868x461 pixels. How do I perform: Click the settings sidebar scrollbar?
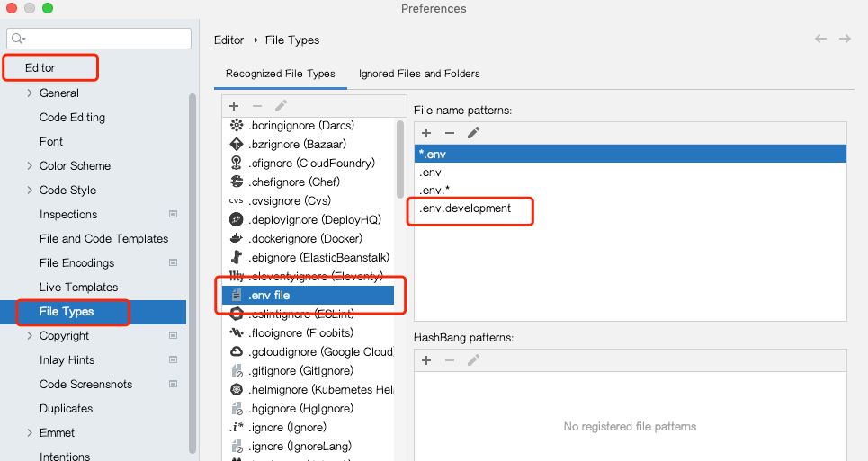[192, 273]
